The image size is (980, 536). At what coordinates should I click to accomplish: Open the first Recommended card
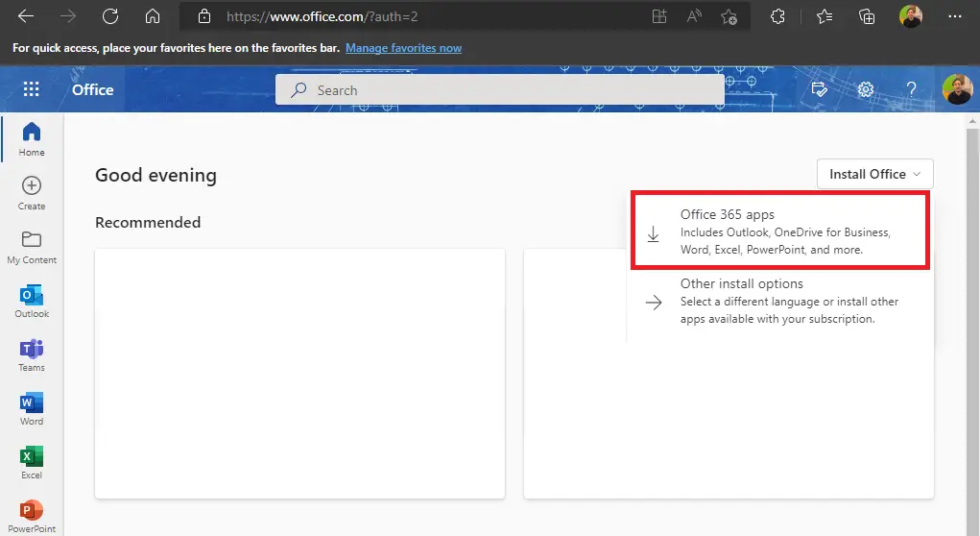point(300,374)
